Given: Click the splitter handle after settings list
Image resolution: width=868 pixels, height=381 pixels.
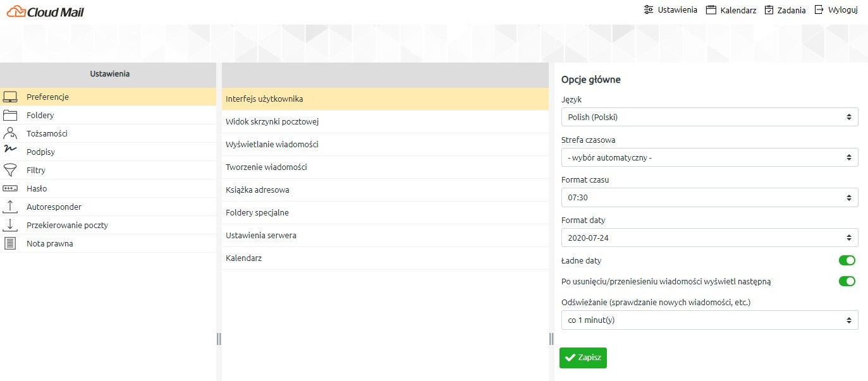Looking at the screenshot, I should (x=219, y=339).
